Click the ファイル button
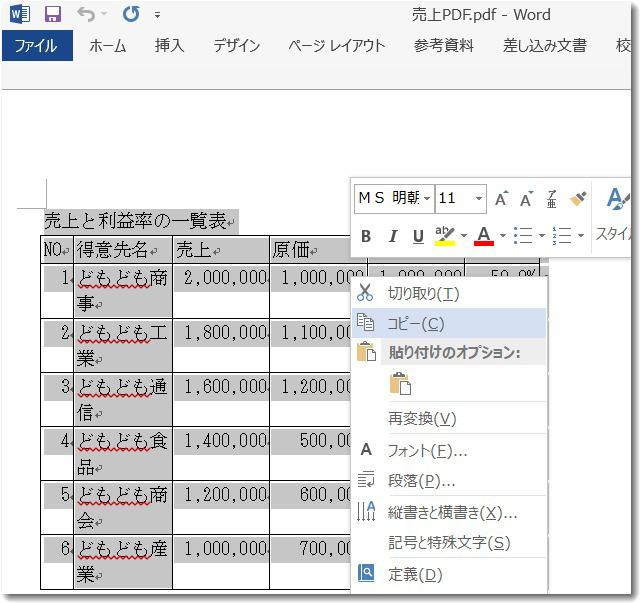The image size is (640, 603). tap(37, 46)
